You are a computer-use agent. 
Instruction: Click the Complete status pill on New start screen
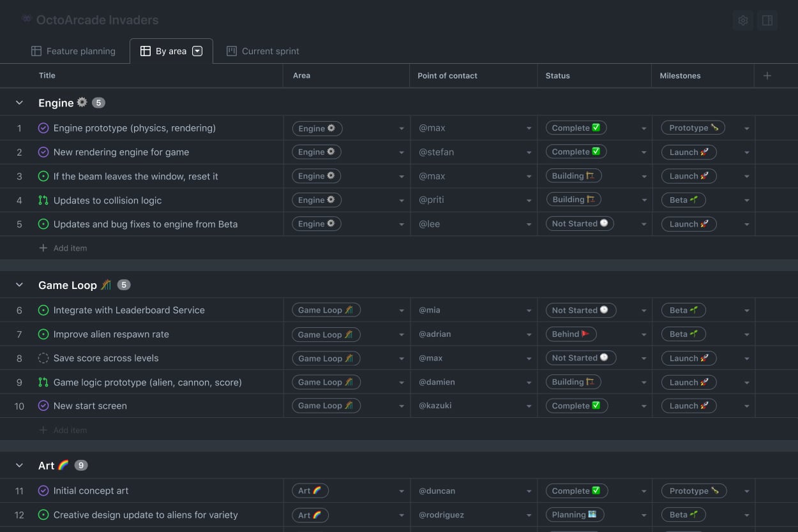tap(576, 406)
